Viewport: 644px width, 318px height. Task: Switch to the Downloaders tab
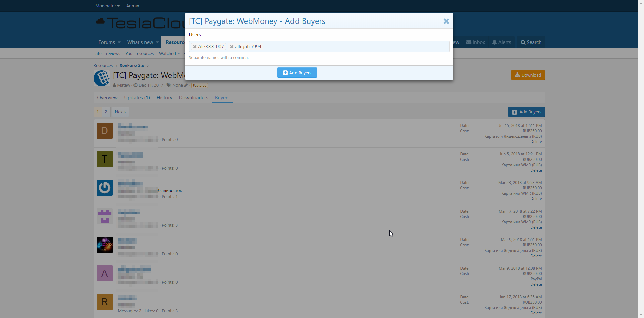point(194,98)
